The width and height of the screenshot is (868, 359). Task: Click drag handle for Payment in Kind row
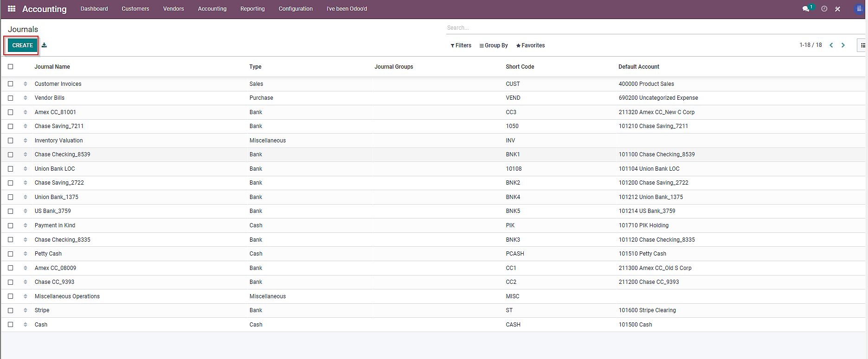click(26, 225)
